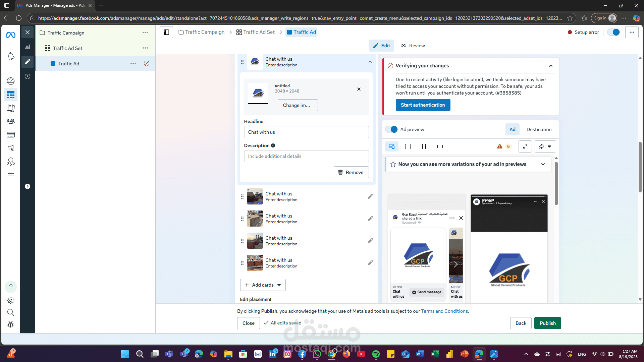
Task: Switch to the Ad preview tab
Action: point(513,129)
